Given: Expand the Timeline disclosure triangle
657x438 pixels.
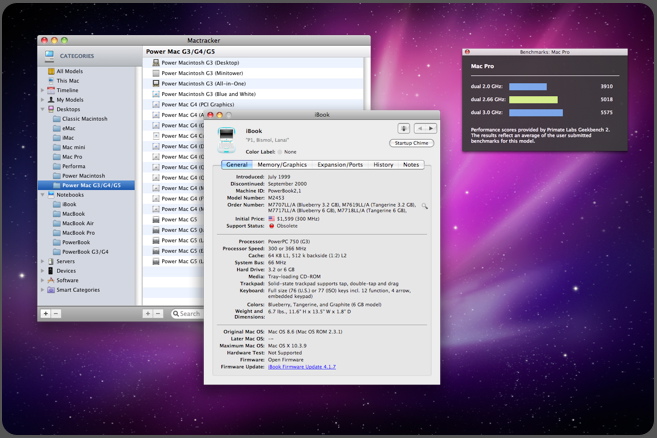Looking at the screenshot, I should 42,90.
